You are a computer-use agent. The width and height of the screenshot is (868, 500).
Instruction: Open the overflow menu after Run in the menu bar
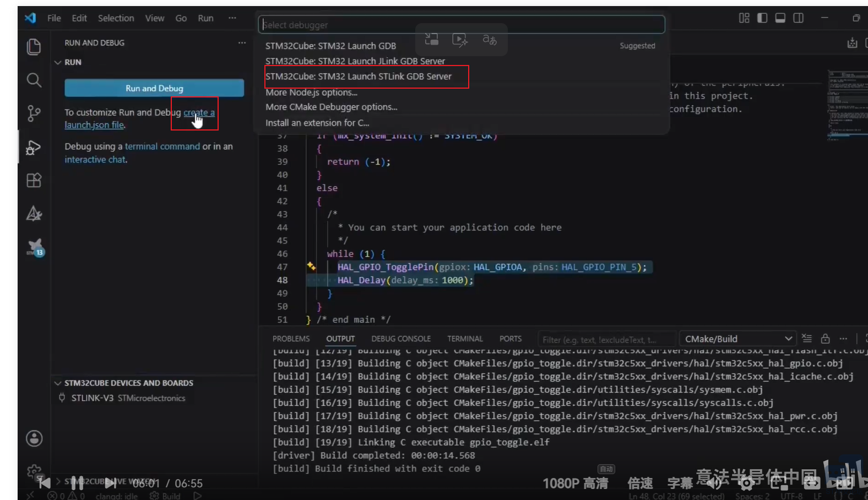pyautogui.click(x=232, y=18)
